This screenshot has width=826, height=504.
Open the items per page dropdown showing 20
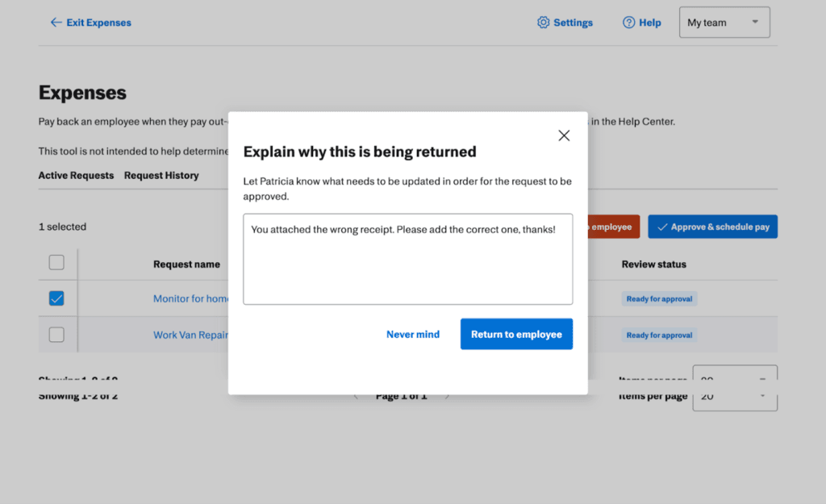pos(734,396)
